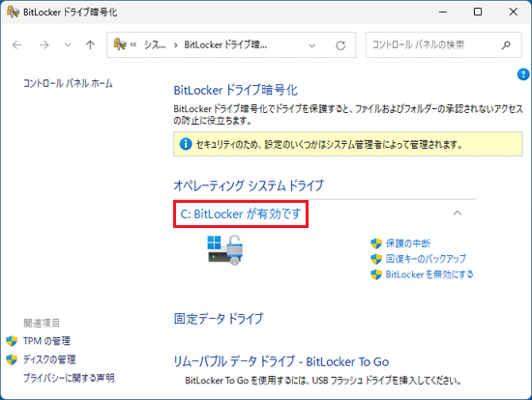This screenshot has width=532, height=400.
Task: Go back with the back arrow
Action: pyautogui.click(x=17, y=44)
